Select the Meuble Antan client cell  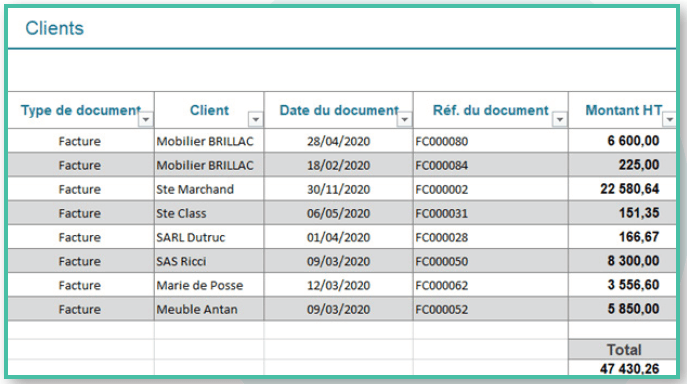209,309
